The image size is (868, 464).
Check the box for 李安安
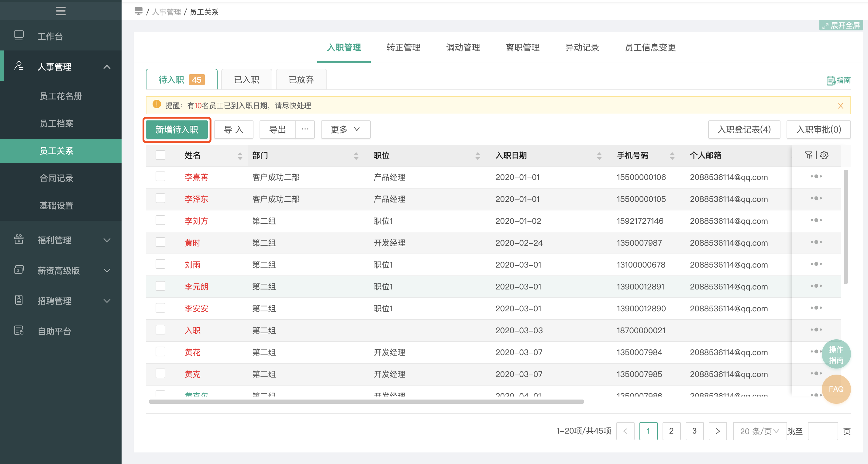(160, 308)
